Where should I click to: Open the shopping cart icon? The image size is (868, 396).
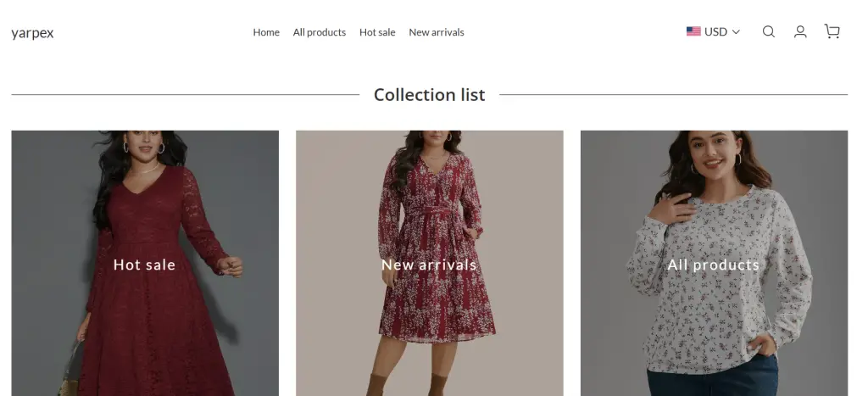coord(832,32)
